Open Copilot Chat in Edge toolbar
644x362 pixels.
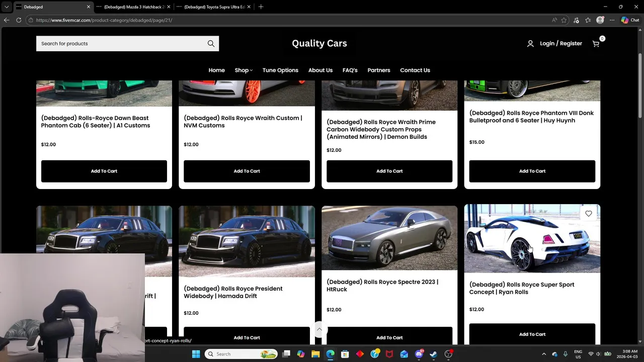tap(630, 20)
